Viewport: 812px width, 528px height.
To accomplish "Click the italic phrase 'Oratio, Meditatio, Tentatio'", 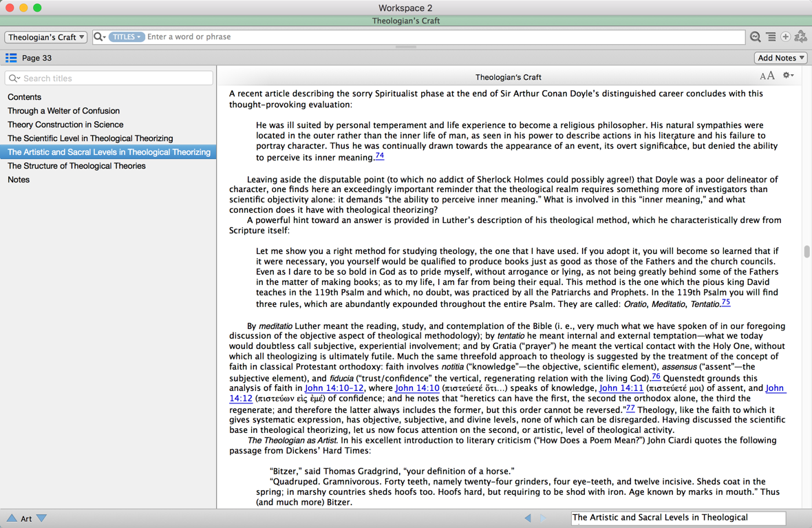I will pyautogui.click(x=672, y=304).
